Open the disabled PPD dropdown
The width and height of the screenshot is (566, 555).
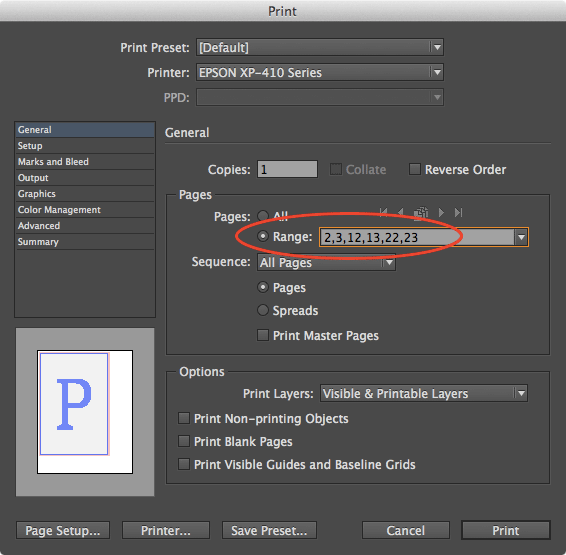320,97
